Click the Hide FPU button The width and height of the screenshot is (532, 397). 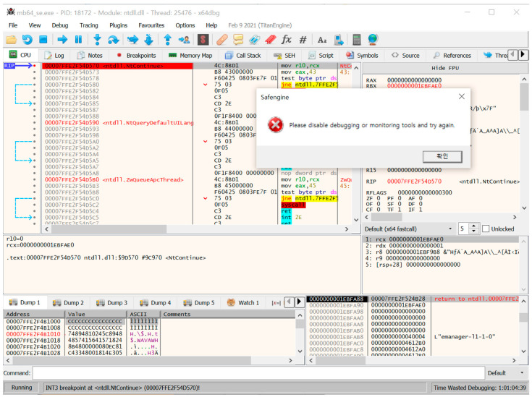[445, 68]
